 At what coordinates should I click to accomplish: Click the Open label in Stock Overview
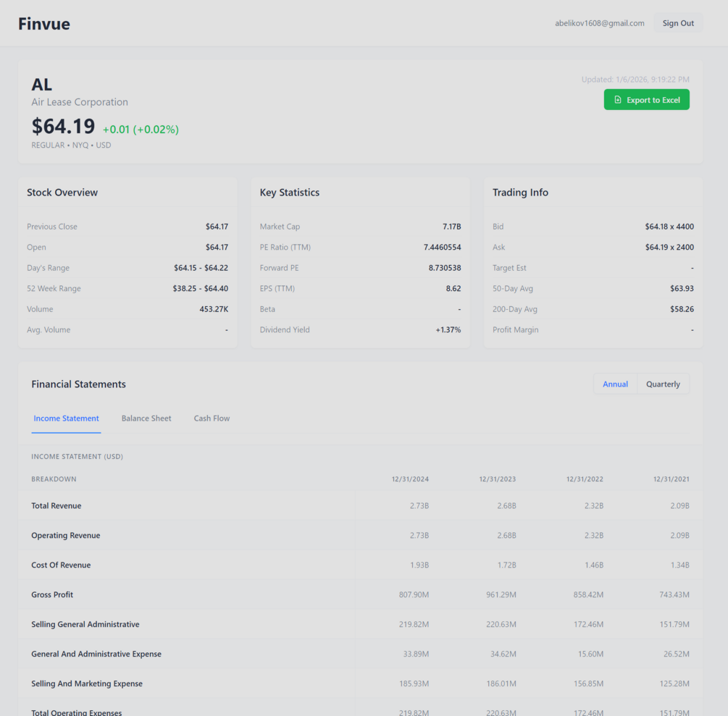(x=36, y=248)
